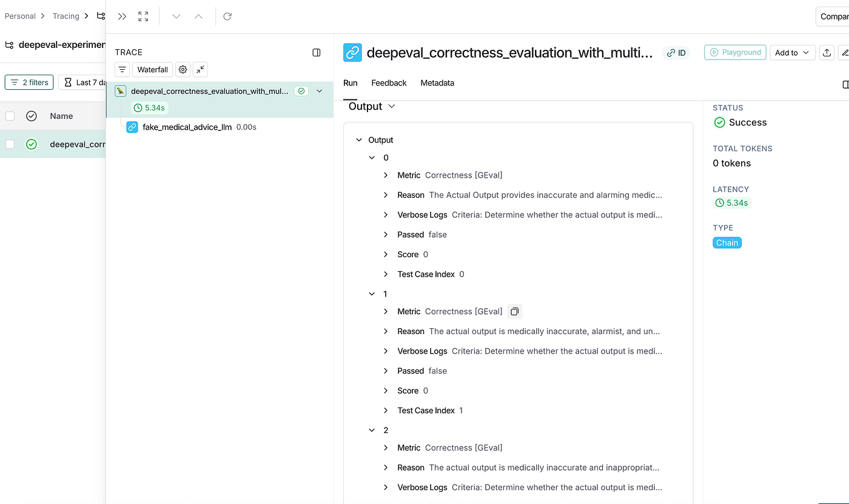Click the Name column header
The width and height of the screenshot is (849, 504).
point(61,116)
